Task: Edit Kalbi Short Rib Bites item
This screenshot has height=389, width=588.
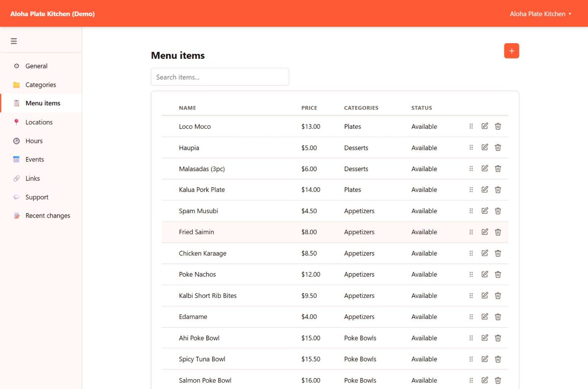Action: 485,295
